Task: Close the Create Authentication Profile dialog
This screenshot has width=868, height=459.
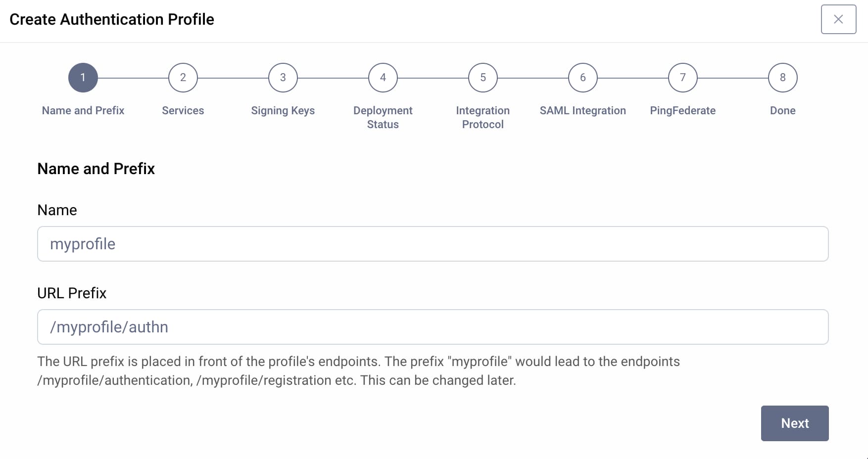Action: (x=838, y=19)
